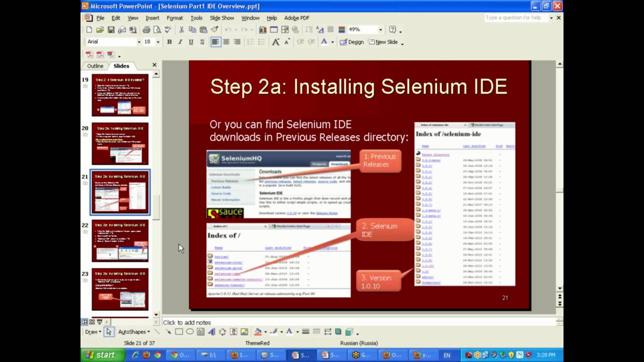Viewport: 644px width, 362px height.
Task: Expand the Line Color dropdown arrow in Drawing toolbar
Action: (x=282, y=332)
